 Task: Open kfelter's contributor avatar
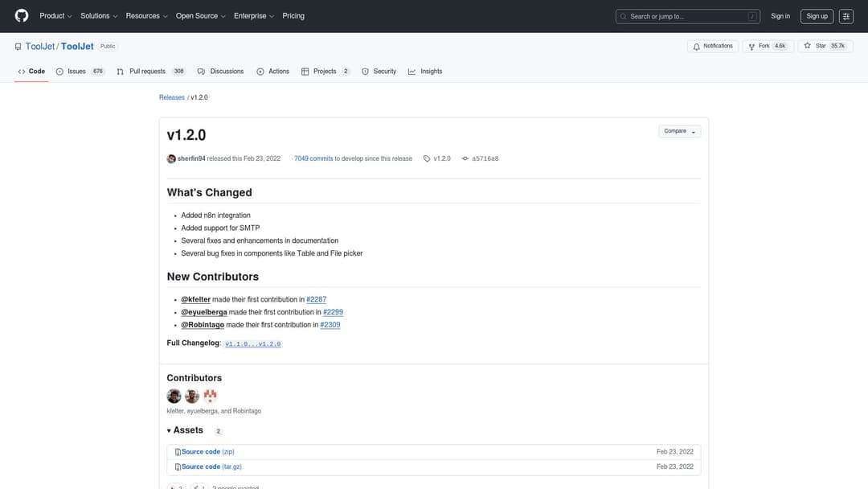coord(174,396)
